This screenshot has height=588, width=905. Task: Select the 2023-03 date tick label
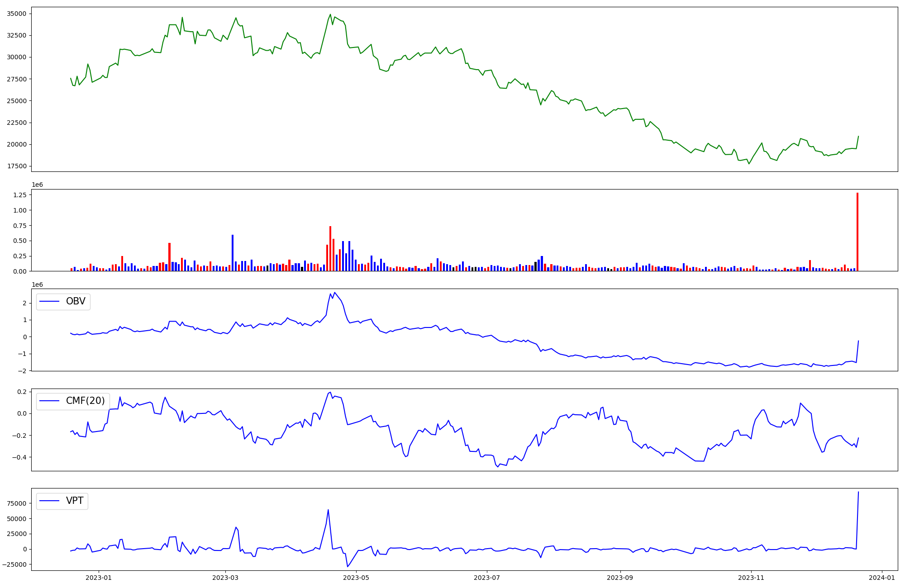pyautogui.click(x=225, y=578)
